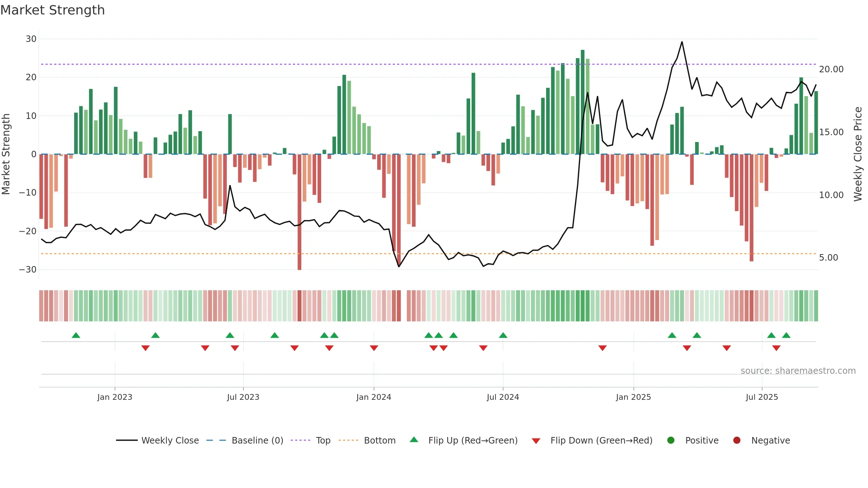This screenshot has height=488, width=868.
Task: Click the purple dotted Top line sample in the legend
Action: 301,440
